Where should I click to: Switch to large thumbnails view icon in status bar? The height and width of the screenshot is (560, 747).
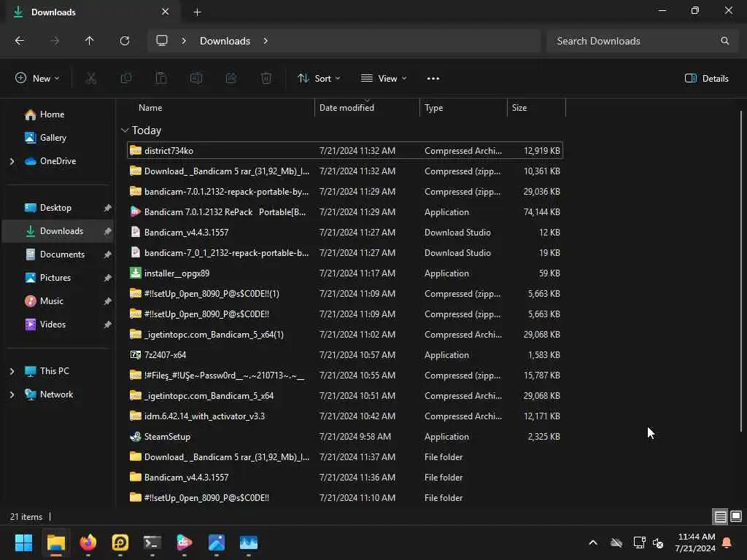click(736, 517)
